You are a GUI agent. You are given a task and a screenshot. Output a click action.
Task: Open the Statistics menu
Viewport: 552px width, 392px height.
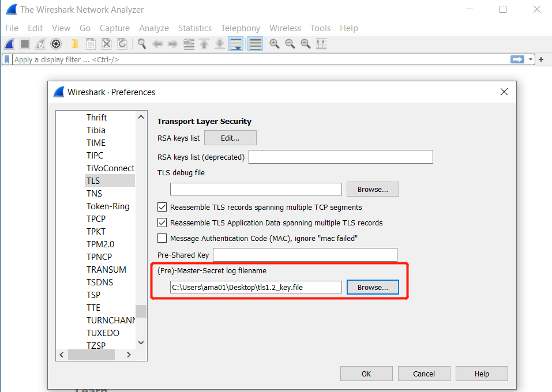click(195, 28)
